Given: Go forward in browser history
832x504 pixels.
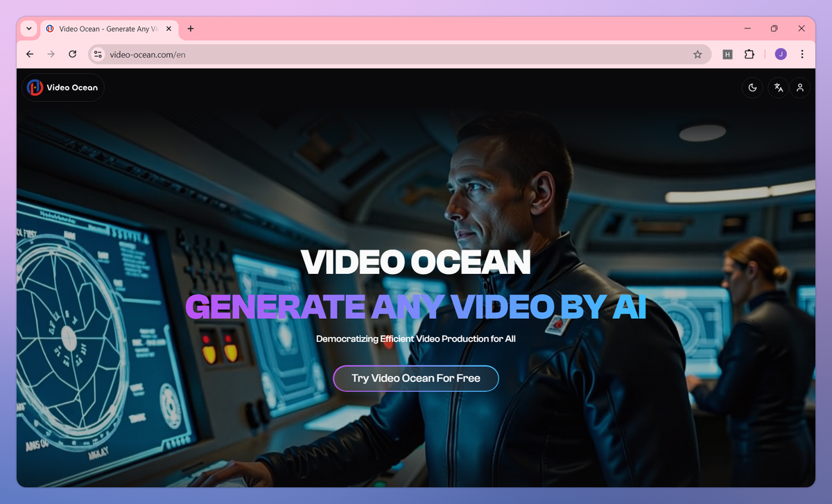Looking at the screenshot, I should [x=51, y=54].
